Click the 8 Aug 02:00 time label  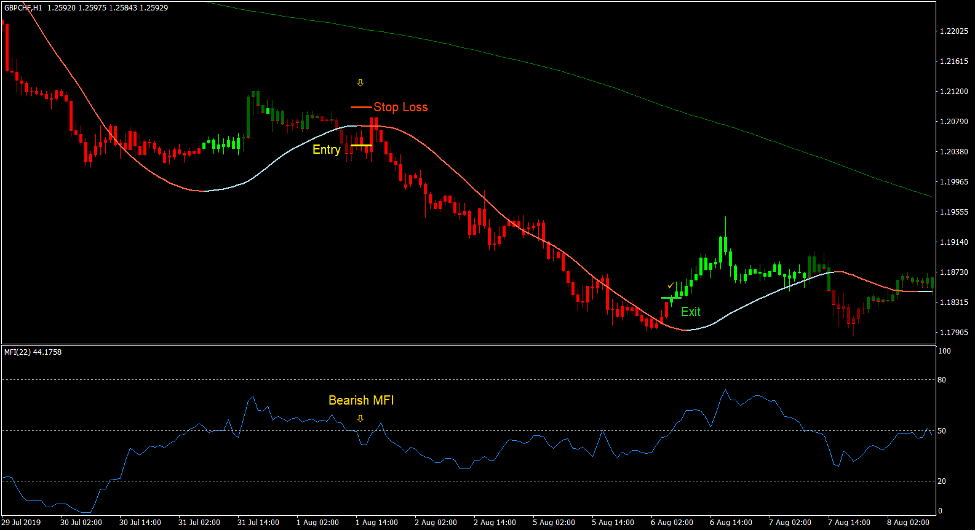click(910, 522)
